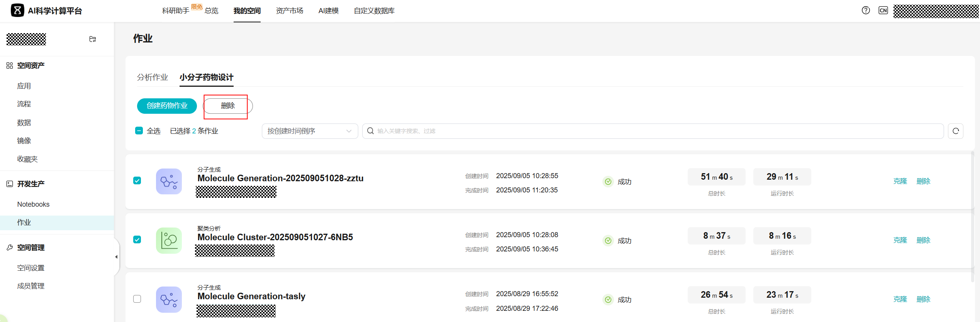Click 克隆 for the Molecule Cluster job
The width and height of the screenshot is (980, 322).
click(900, 240)
